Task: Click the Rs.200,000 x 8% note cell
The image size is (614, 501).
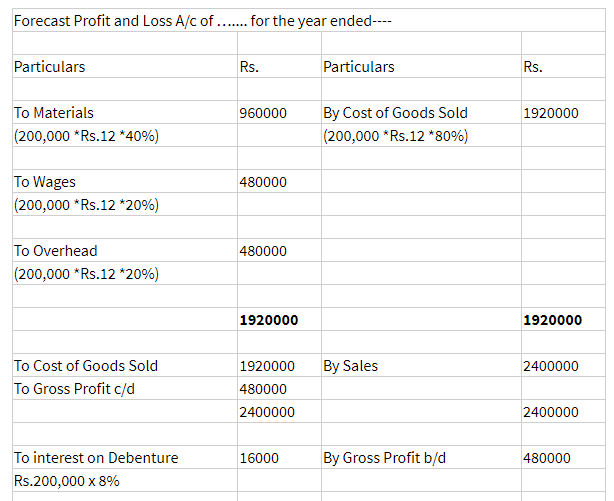Action: [x=68, y=480]
